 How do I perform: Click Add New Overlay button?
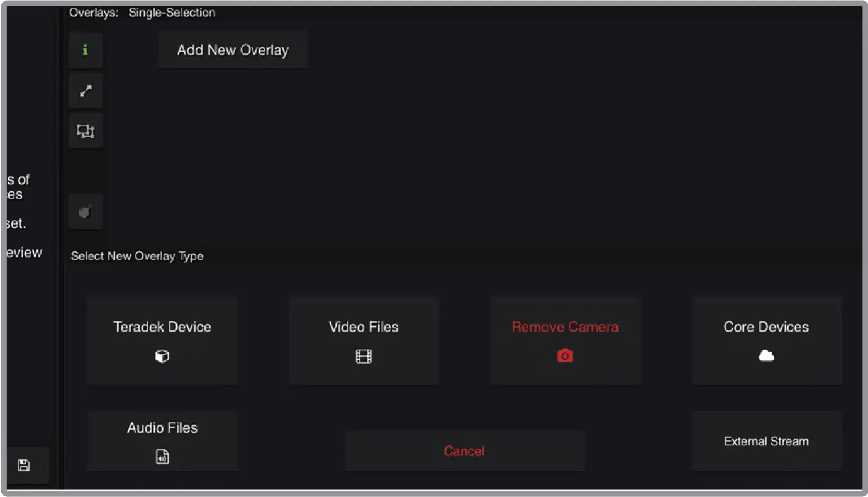pyautogui.click(x=233, y=50)
